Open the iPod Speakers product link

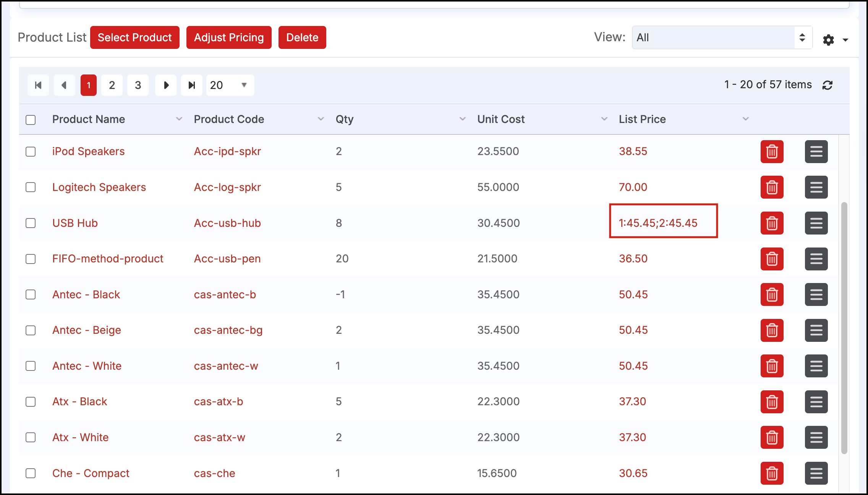pyautogui.click(x=88, y=152)
